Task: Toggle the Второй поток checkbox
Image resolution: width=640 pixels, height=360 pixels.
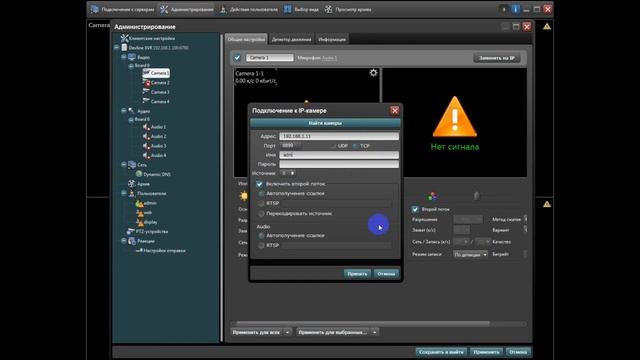Action: tap(415, 209)
